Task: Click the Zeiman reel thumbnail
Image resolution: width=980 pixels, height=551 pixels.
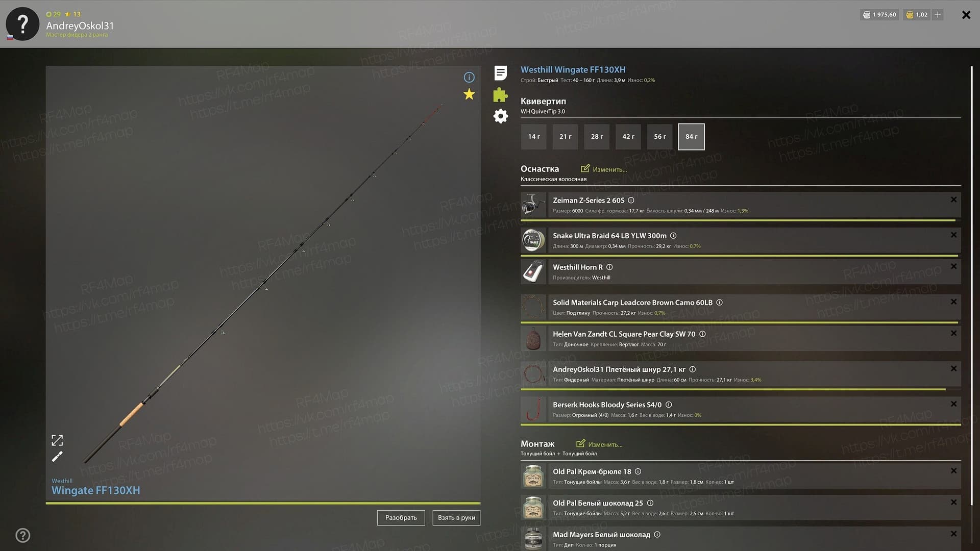Action: [x=533, y=205]
